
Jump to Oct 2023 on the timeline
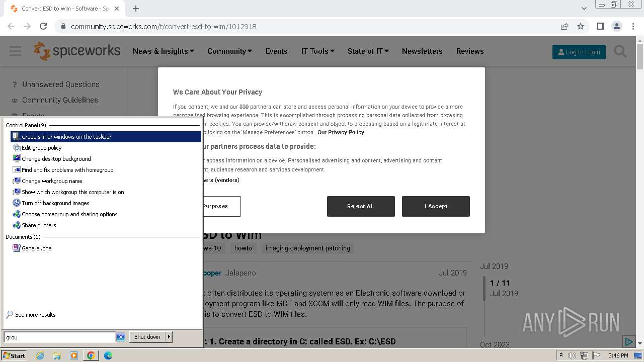pos(495,344)
